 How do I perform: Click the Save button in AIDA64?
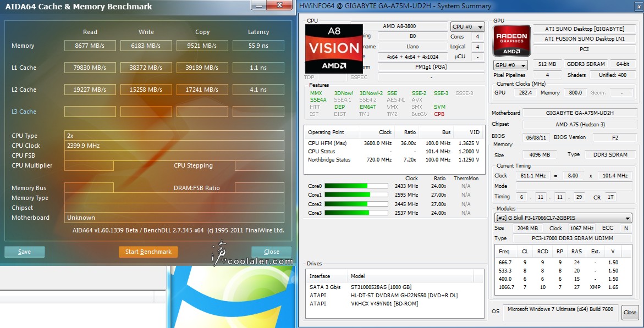point(25,252)
